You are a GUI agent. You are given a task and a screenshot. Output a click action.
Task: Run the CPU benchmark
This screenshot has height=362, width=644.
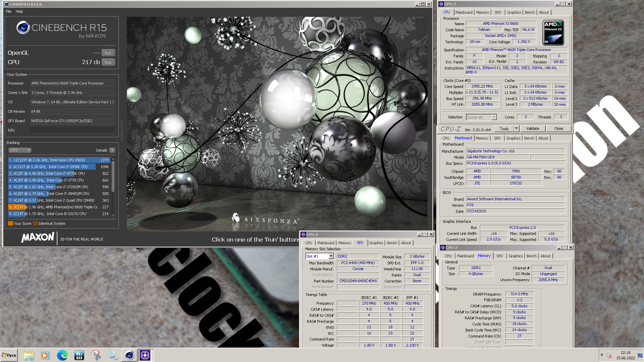click(x=108, y=62)
